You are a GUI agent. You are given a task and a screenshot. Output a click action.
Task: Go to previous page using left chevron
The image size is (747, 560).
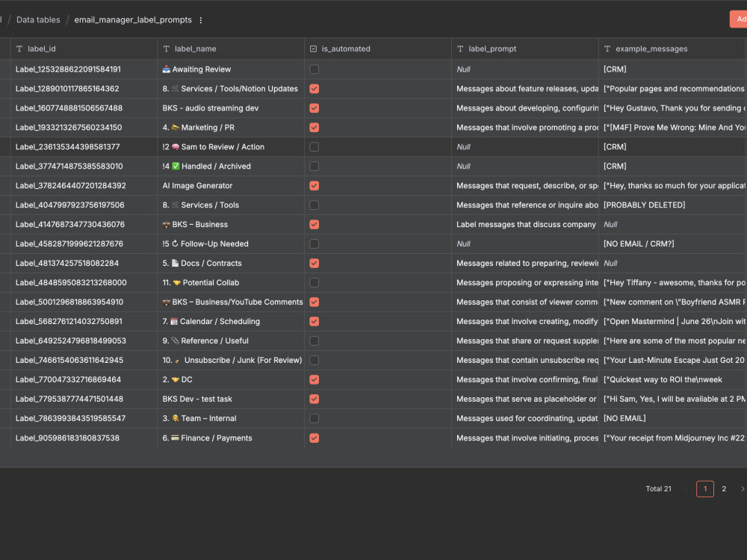click(x=686, y=488)
